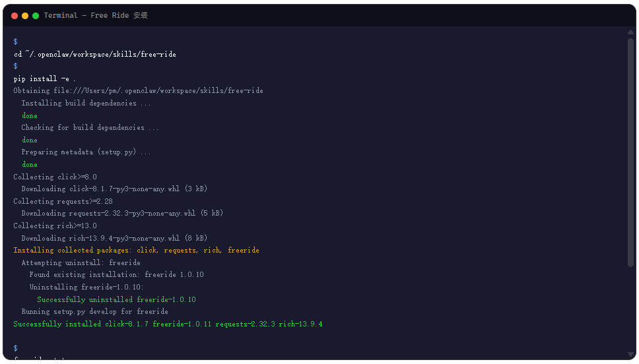Click 'Running setup.py develop for freeride' line

pyautogui.click(x=94, y=311)
